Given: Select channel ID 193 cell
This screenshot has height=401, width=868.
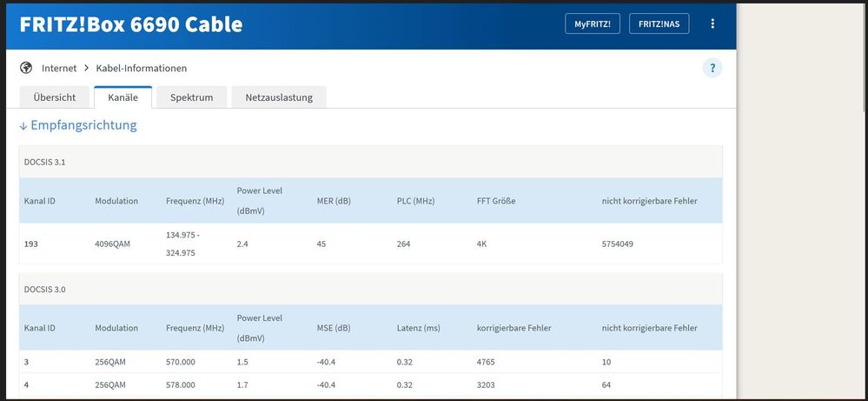Looking at the screenshot, I should tap(31, 244).
